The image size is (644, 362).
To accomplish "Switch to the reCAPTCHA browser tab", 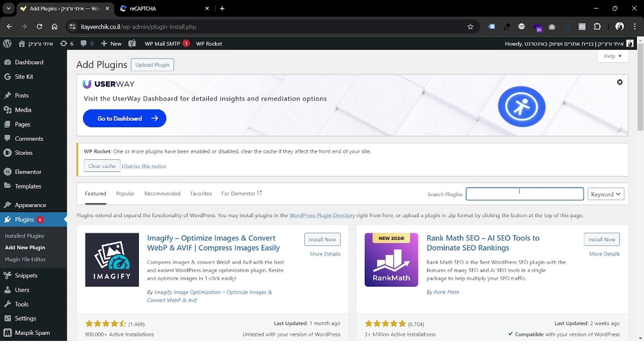I will [164, 9].
